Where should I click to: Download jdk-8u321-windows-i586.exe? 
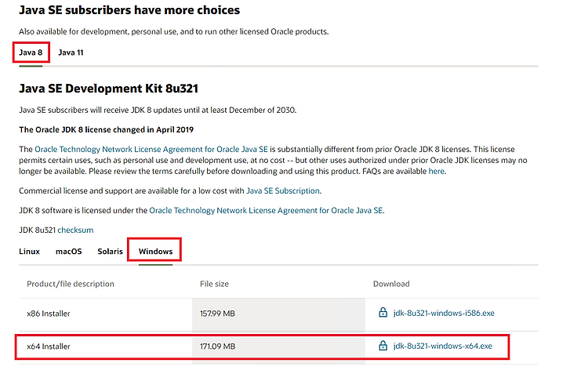click(444, 313)
